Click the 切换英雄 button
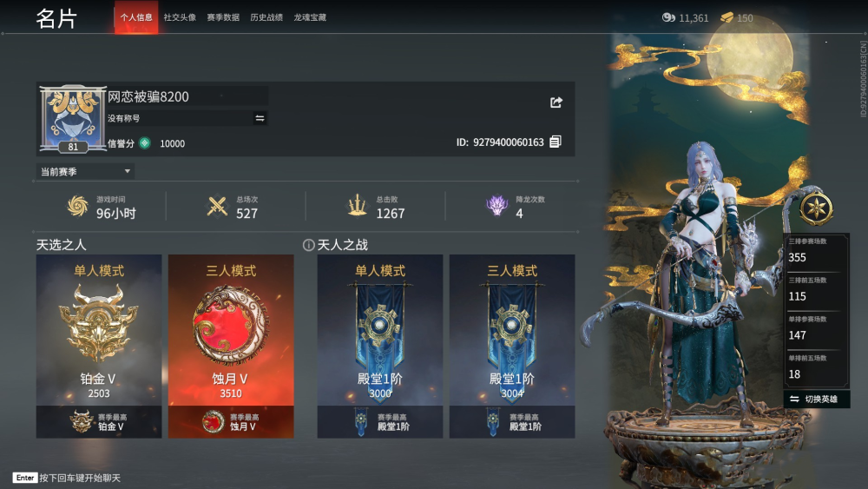Image resolution: width=868 pixels, height=489 pixels. pyautogui.click(x=817, y=399)
